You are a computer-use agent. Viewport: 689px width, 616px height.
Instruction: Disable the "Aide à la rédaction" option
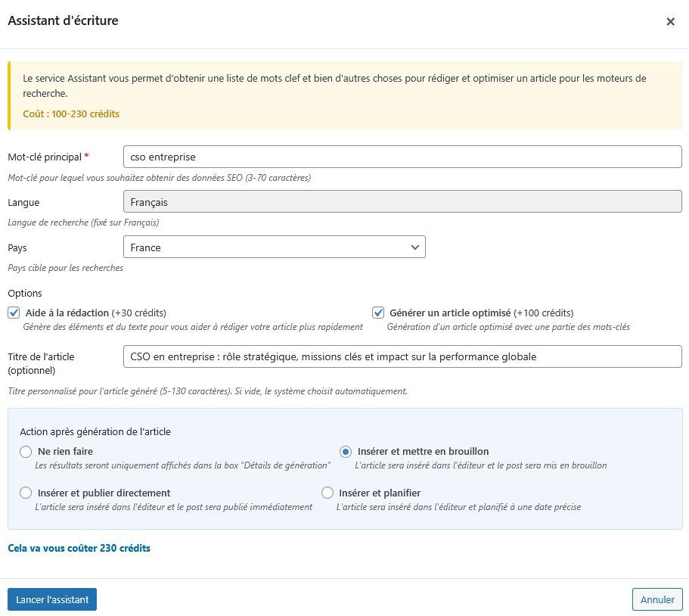13,313
